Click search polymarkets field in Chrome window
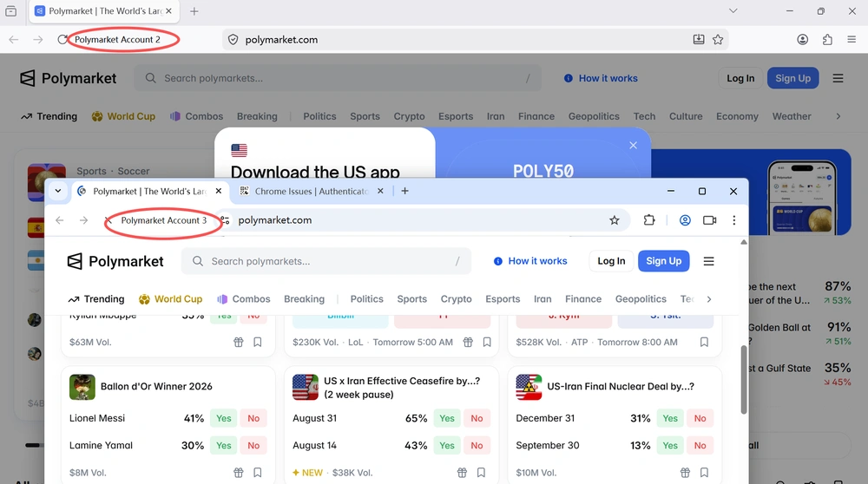The image size is (868, 484). pos(326,261)
